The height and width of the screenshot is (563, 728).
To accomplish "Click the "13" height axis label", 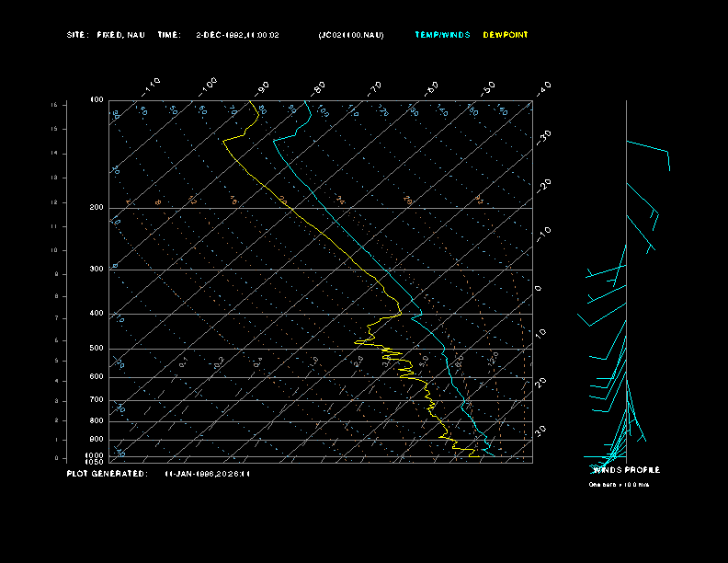I will point(54,178).
